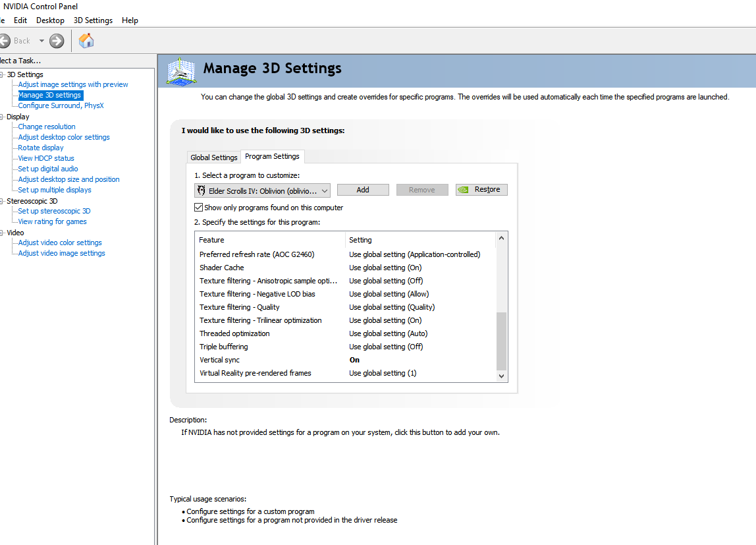Open Adjust desktop size and position
Viewport: 756px width, 545px height.
pos(68,179)
